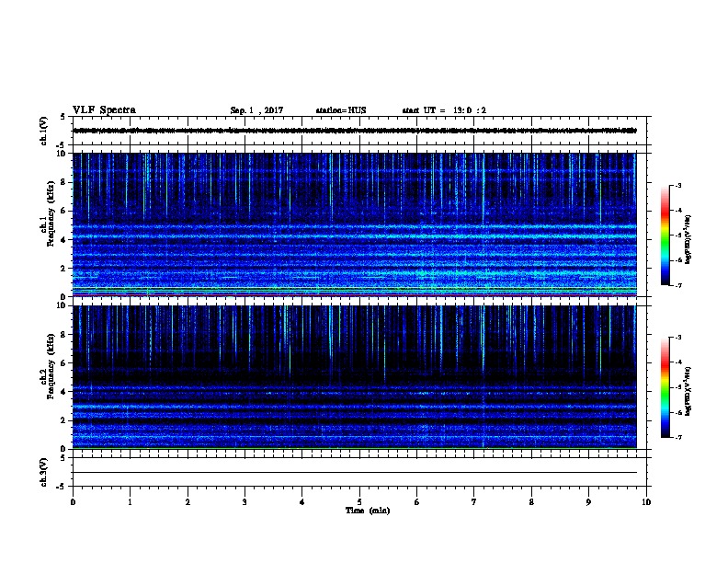Click the "station=HUS" header label
This screenshot has width=728, height=563.
tap(341, 110)
